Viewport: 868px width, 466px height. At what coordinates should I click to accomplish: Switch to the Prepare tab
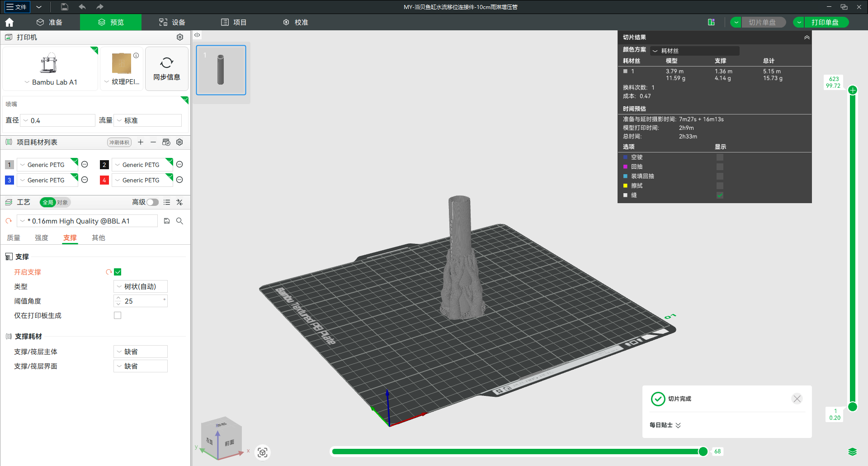pos(49,22)
